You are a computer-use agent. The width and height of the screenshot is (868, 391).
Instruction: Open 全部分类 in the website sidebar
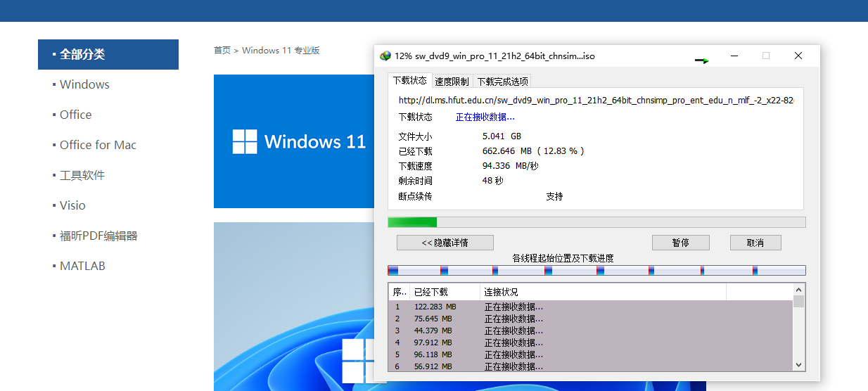108,54
